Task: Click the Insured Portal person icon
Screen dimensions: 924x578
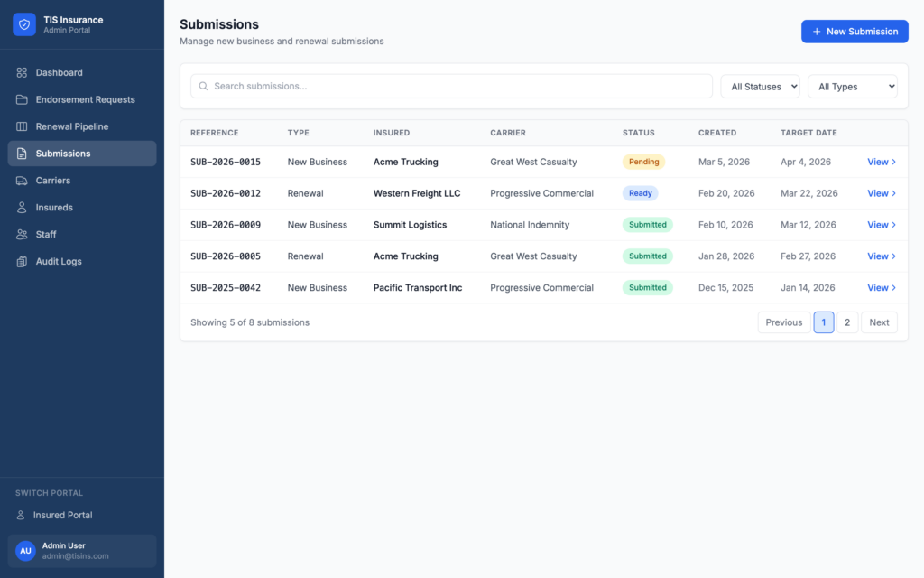Action: [21, 515]
